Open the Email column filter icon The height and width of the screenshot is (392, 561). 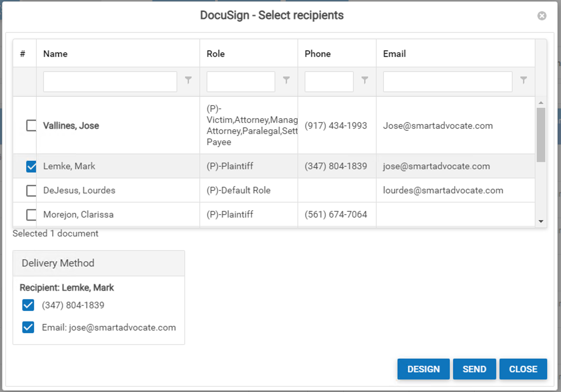[x=523, y=80]
